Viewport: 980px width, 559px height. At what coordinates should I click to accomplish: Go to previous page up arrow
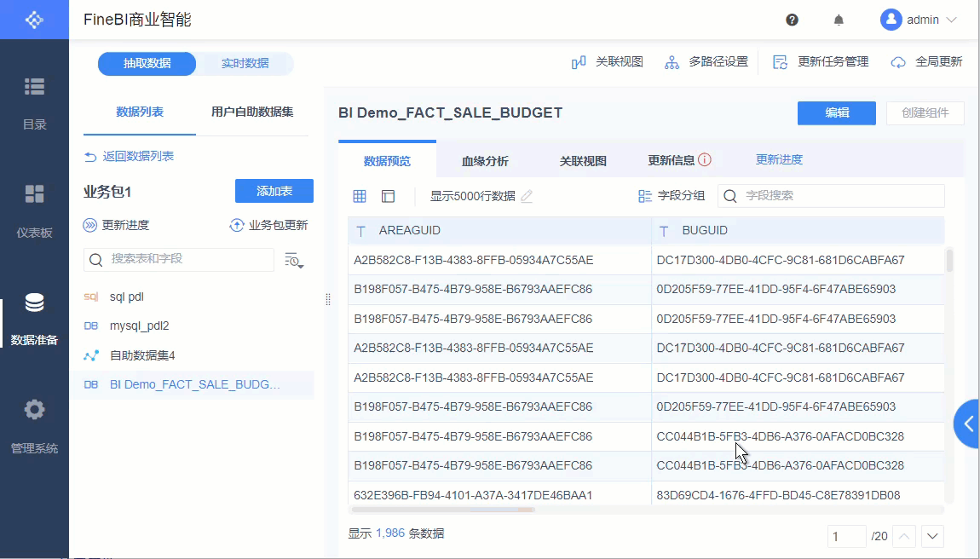pyautogui.click(x=904, y=536)
